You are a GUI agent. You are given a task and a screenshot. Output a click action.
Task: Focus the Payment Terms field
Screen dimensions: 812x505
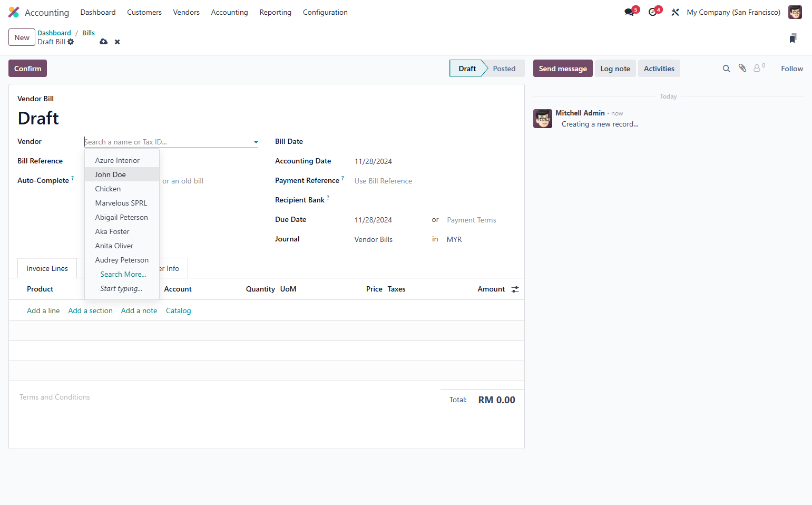click(x=481, y=220)
